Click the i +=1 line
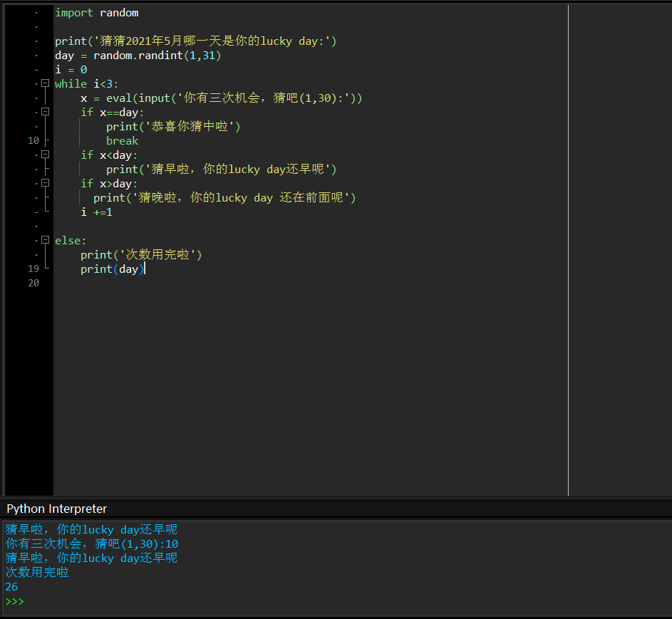Screen dimensions: 672x619 click(96, 212)
